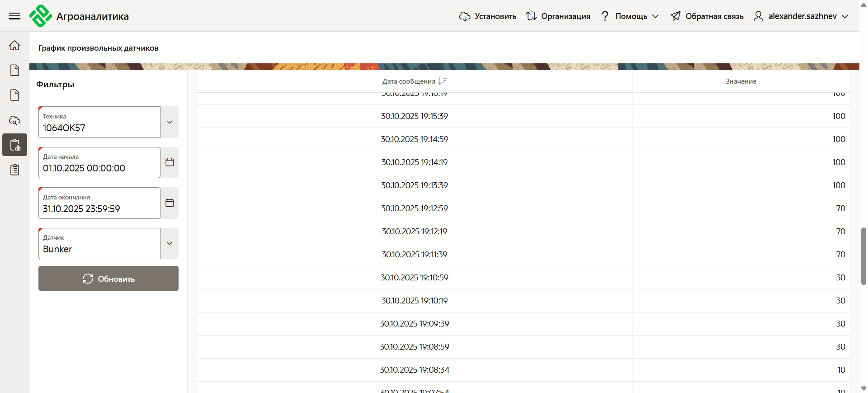Expand the Датчик dropdown arrow
The height and width of the screenshot is (393, 868).
(x=170, y=243)
